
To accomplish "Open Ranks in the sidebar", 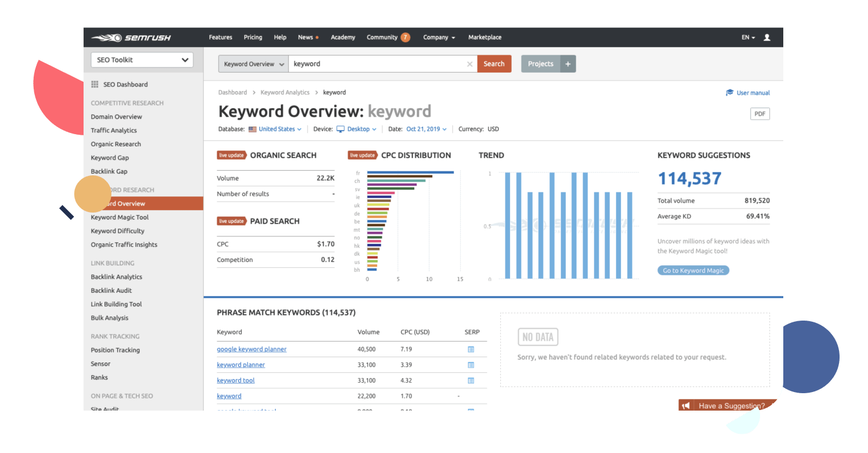I will 99,378.
